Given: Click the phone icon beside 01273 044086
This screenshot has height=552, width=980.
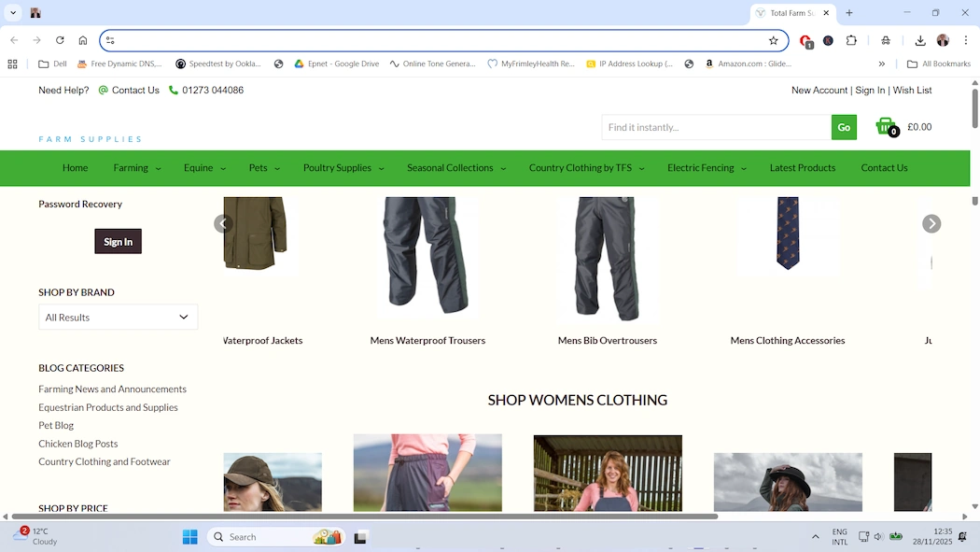Looking at the screenshot, I should click(173, 90).
